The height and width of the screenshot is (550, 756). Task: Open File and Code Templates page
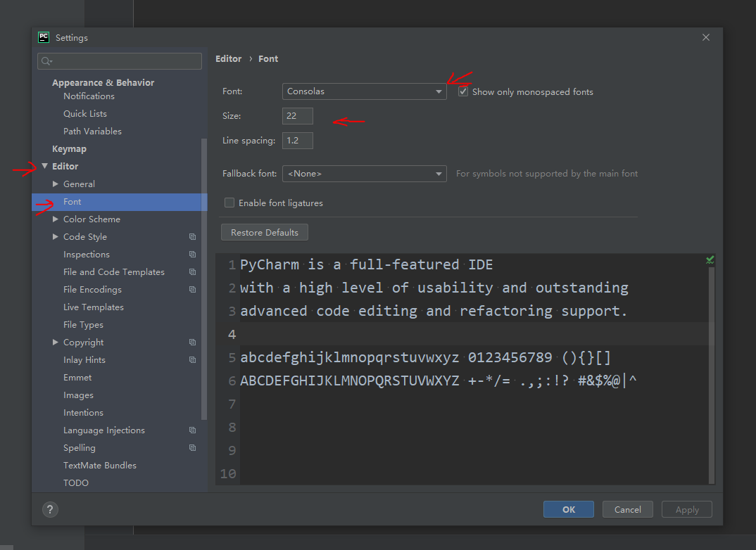[x=114, y=271]
